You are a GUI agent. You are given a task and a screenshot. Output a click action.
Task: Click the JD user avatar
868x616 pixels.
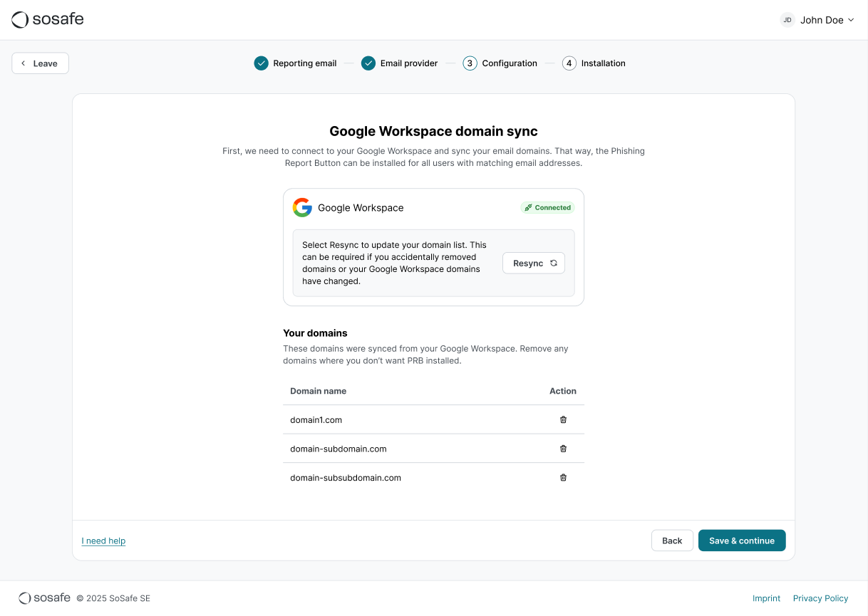[787, 20]
